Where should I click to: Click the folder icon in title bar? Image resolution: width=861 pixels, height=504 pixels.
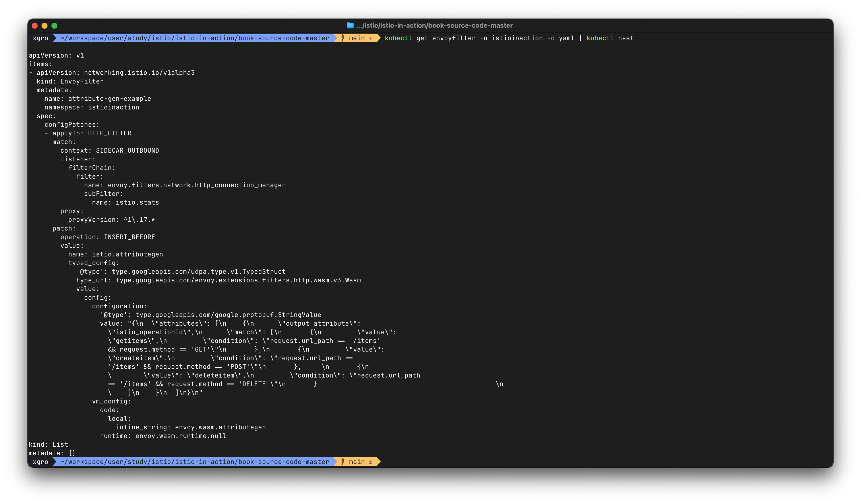350,25
